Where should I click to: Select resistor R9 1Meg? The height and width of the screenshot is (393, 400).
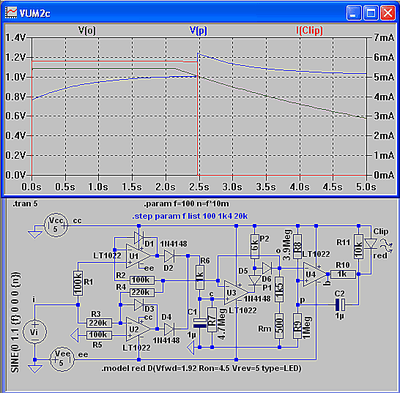point(297,326)
